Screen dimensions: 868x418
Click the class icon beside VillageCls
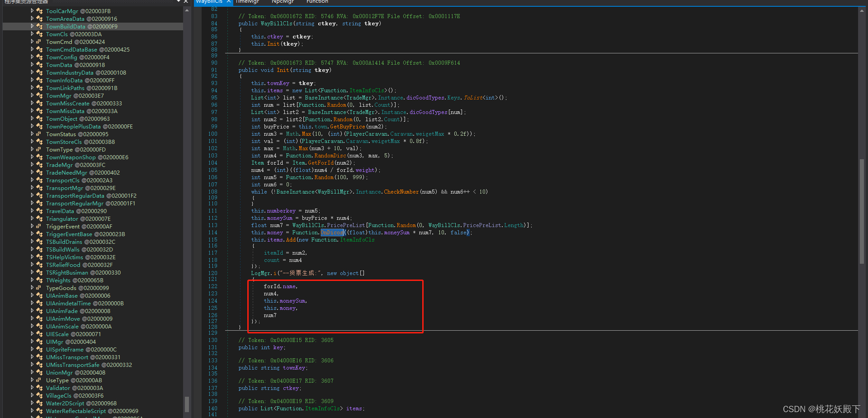pos(39,395)
